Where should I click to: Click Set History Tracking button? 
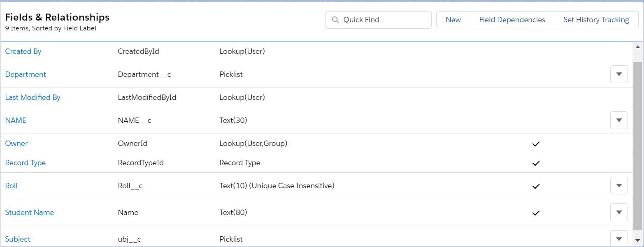596,20
